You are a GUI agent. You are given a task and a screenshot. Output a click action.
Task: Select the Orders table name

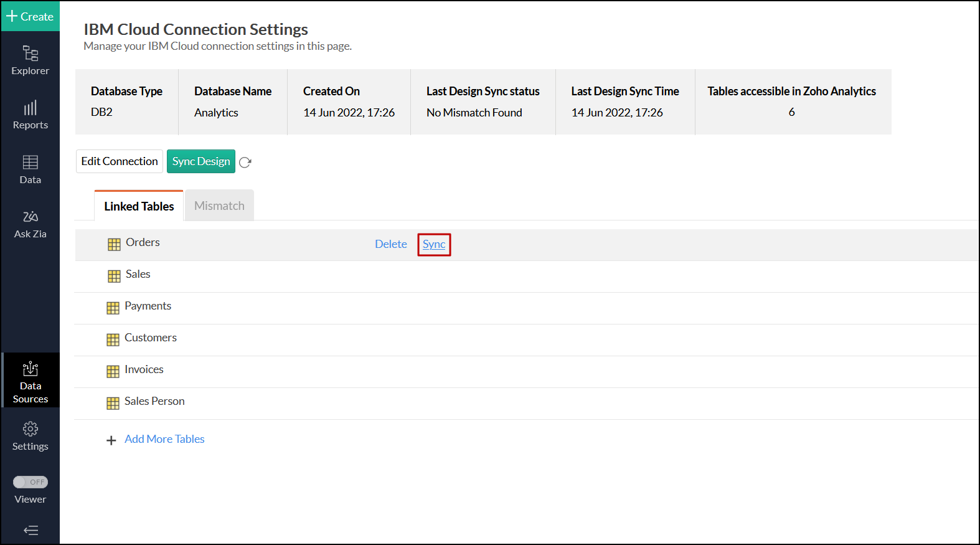(x=143, y=242)
